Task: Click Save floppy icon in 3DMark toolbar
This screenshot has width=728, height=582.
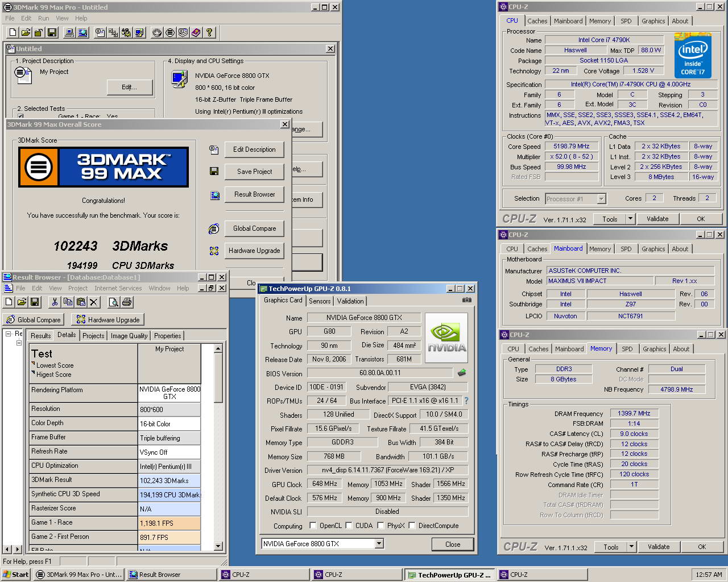Action: click(51, 32)
